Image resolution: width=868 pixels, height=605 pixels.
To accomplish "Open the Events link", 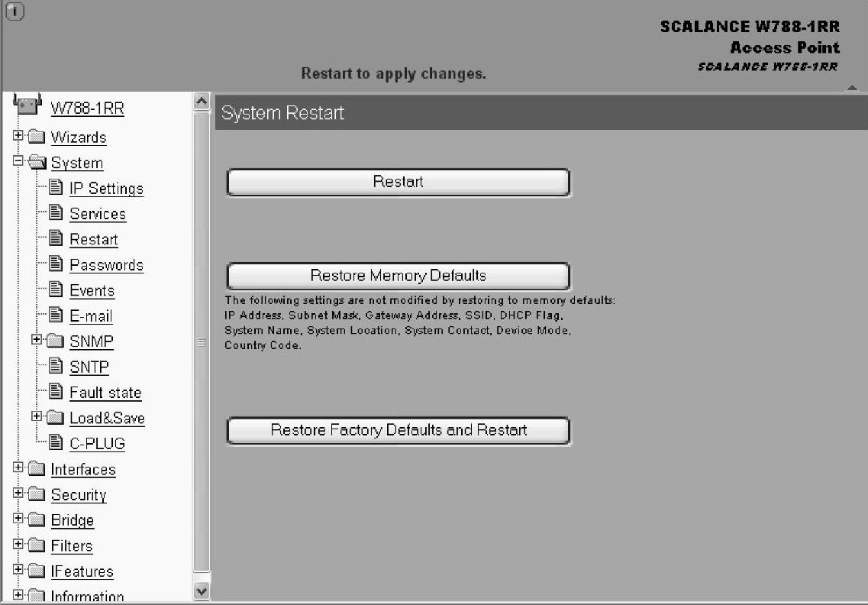I will (x=92, y=290).
